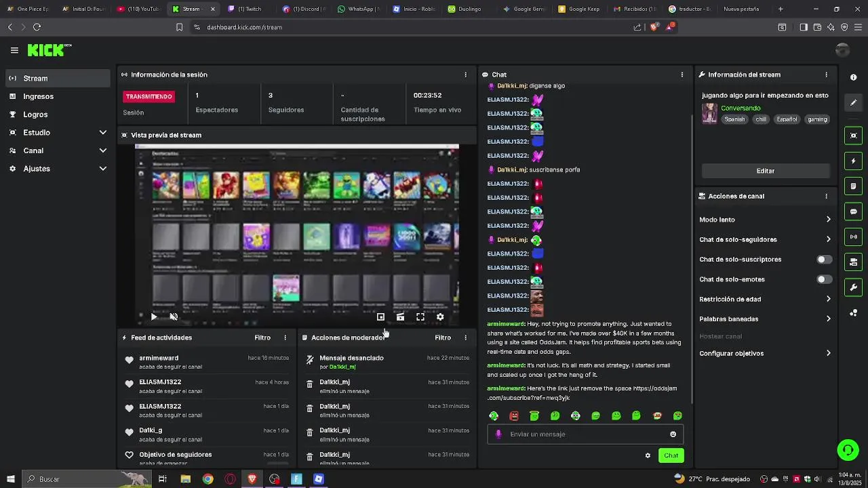
Task: Click the message input field
Action: pyautogui.click(x=585, y=434)
